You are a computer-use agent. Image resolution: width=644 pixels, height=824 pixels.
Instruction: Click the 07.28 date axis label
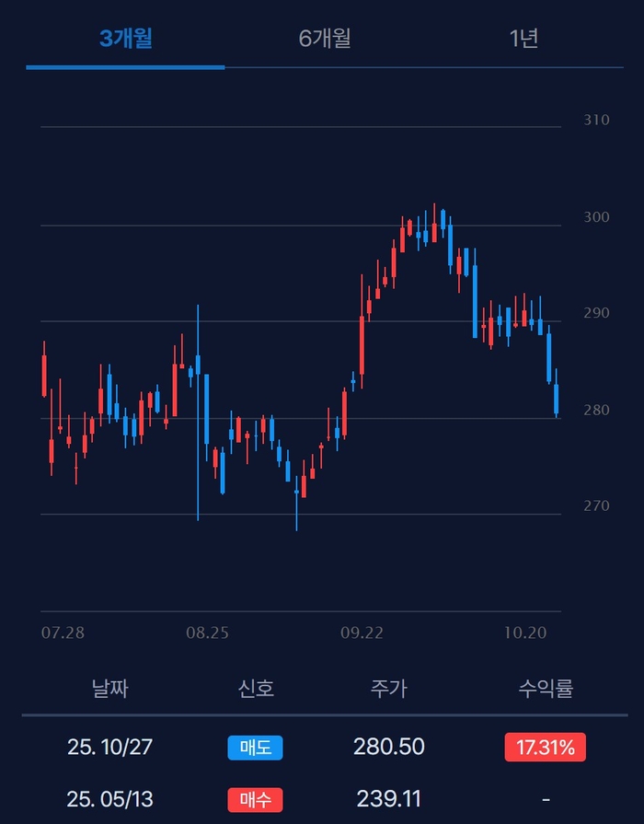tap(63, 633)
